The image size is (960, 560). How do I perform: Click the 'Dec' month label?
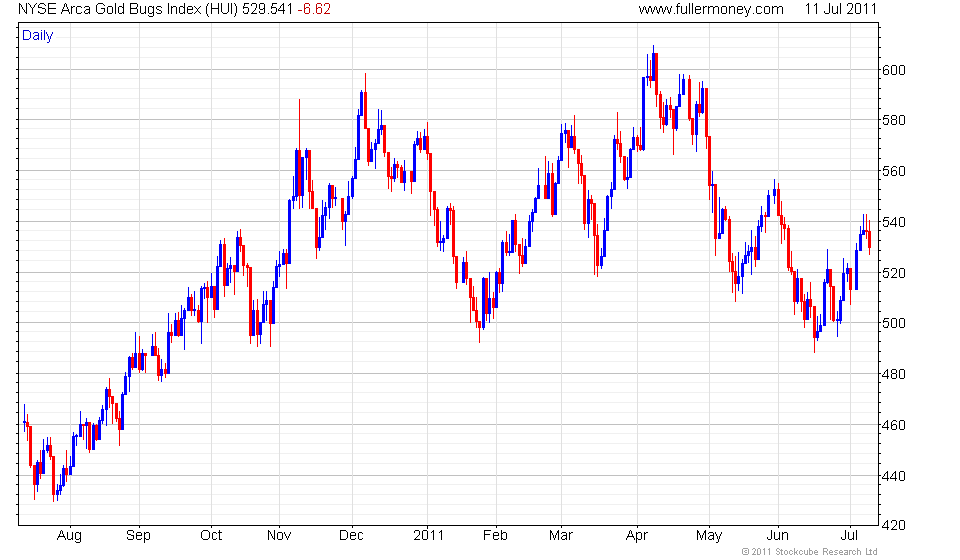point(351,536)
